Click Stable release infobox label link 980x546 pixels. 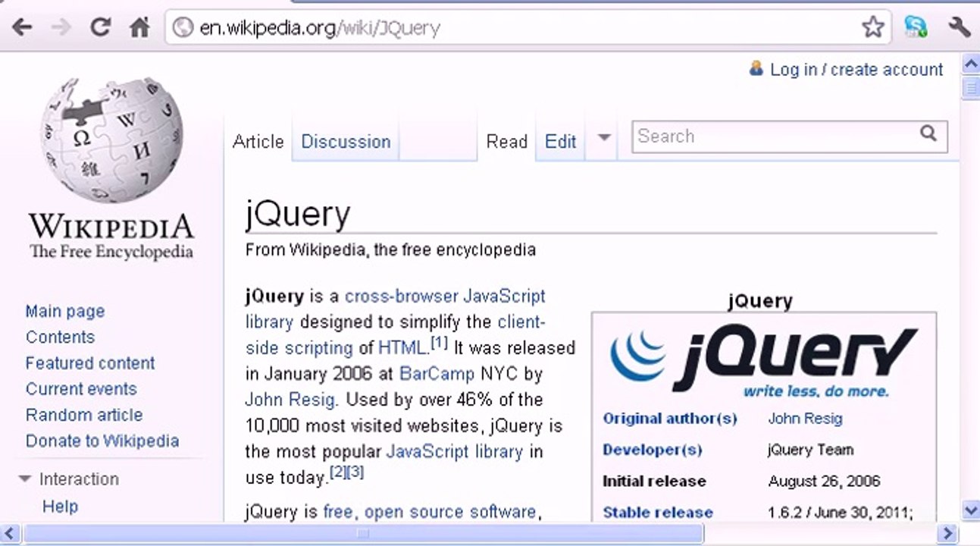pyautogui.click(x=658, y=513)
